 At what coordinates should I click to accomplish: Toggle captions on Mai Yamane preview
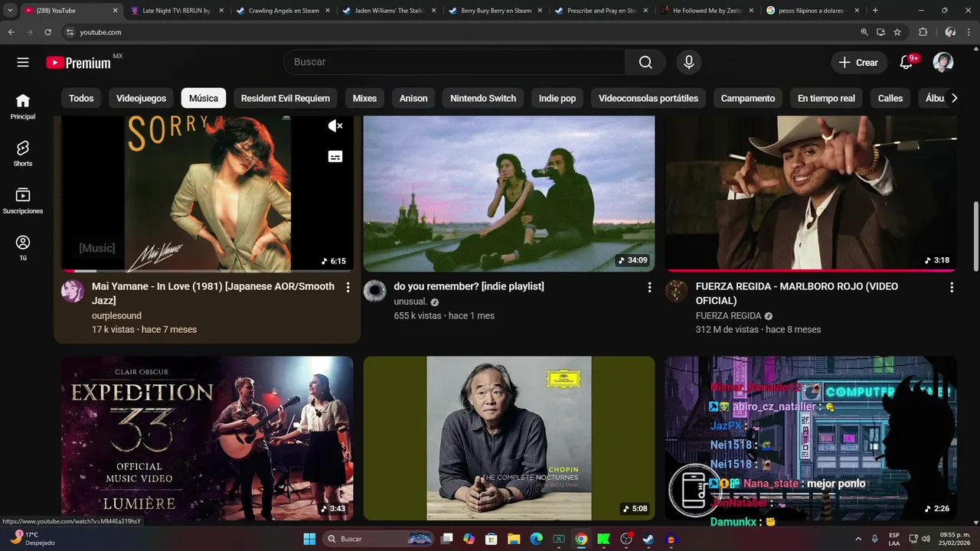point(335,156)
